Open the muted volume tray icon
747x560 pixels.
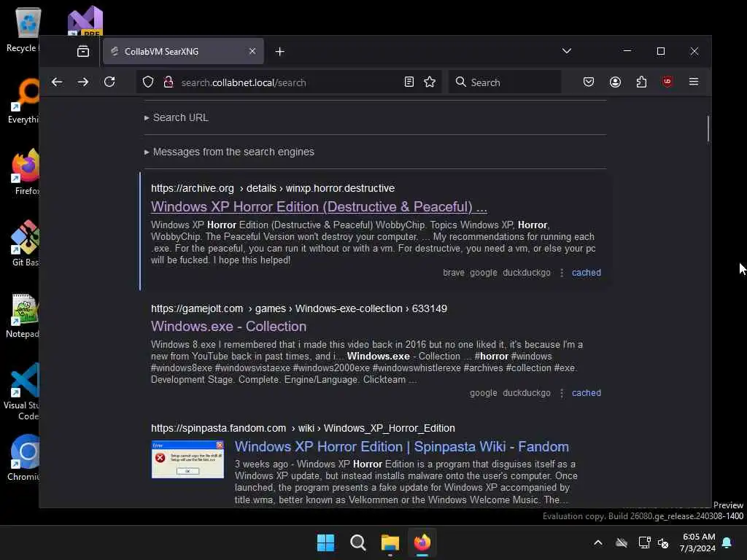click(x=663, y=542)
